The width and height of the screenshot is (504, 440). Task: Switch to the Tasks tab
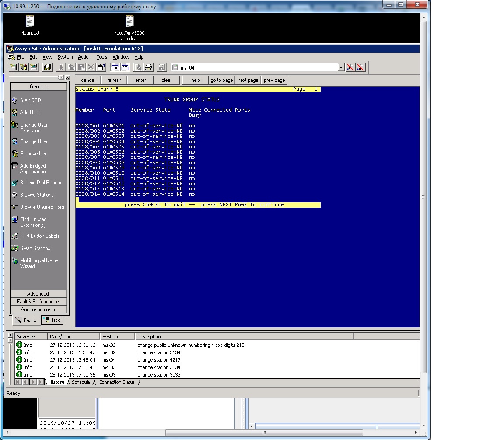(x=26, y=320)
